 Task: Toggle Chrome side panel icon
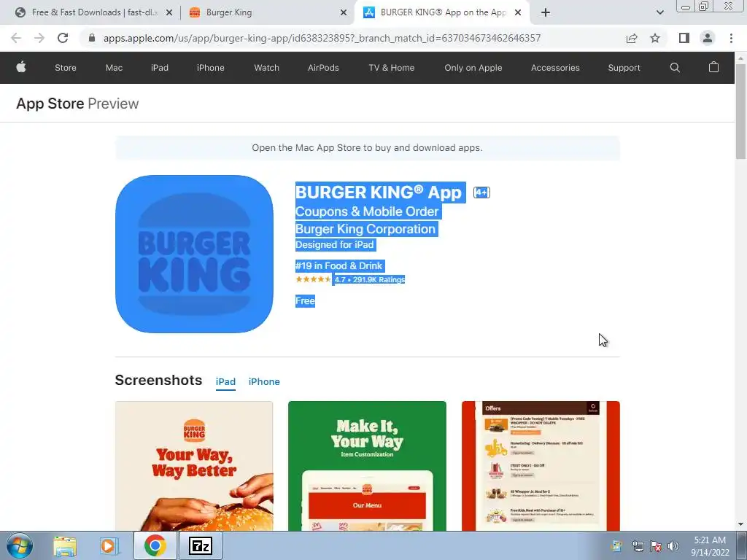tap(684, 38)
